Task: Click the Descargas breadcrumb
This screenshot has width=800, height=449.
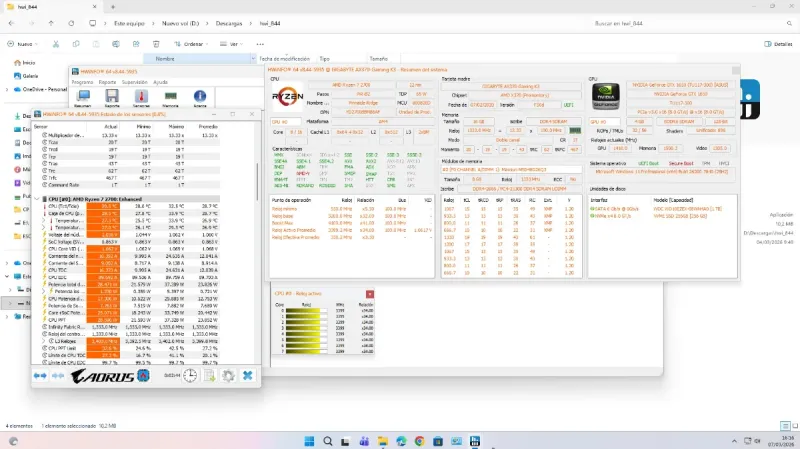Action: click(x=229, y=23)
